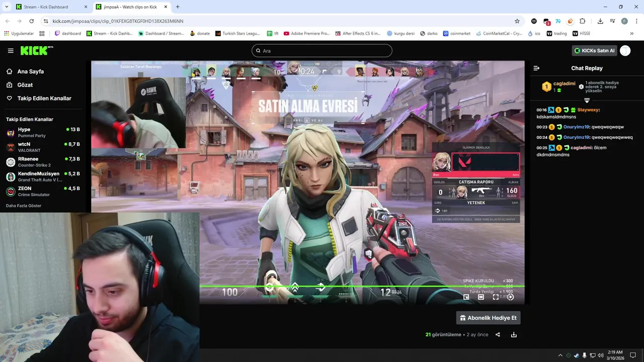644x362 pixels.
Task: Open the Kick hamburger menu
Action: coord(11,51)
